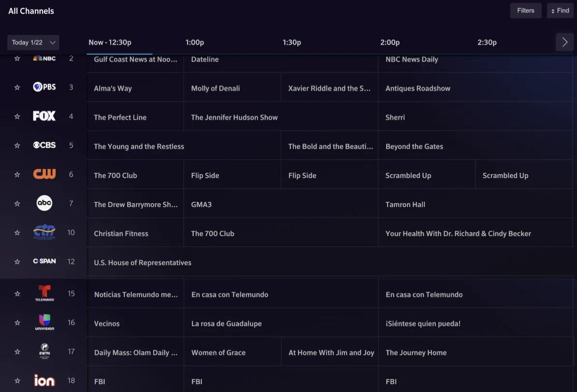
Task: Click the 2:00p time marker
Action: tap(389, 42)
